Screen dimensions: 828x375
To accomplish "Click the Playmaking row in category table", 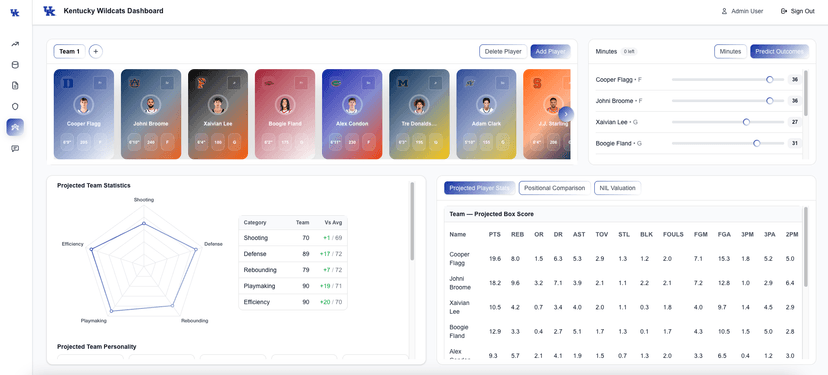I will (293, 286).
